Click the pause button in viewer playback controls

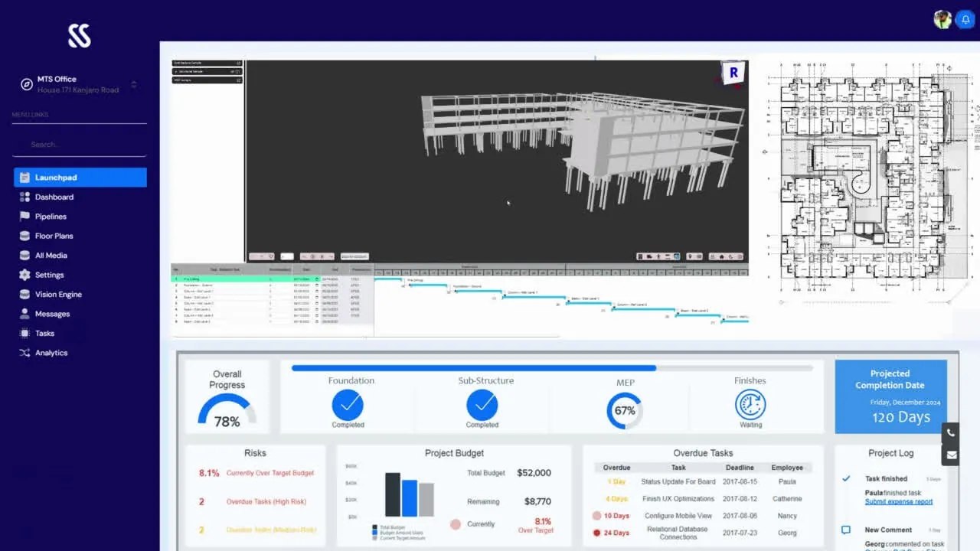coord(322,256)
